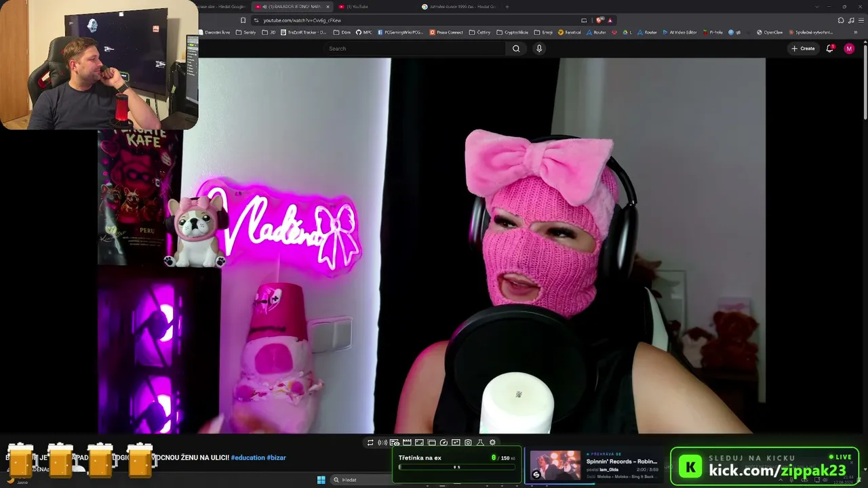The height and width of the screenshot is (488, 868).
Task: Click the Create button on YouTube
Action: point(803,49)
